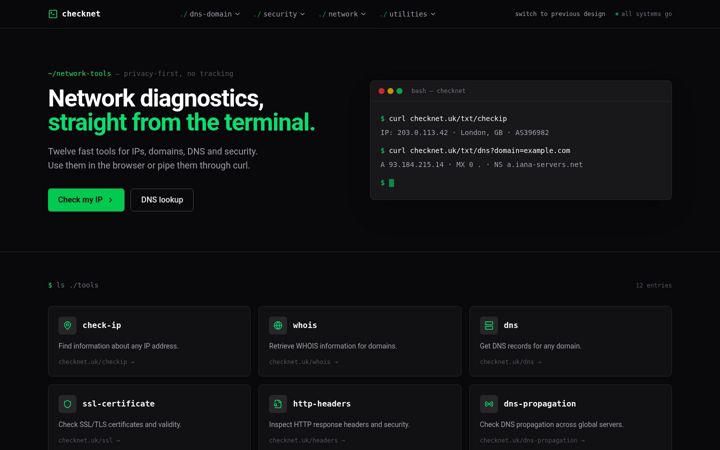
Task: Expand the network menu chevron
Action: pyautogui.click(x=363, y=14)
